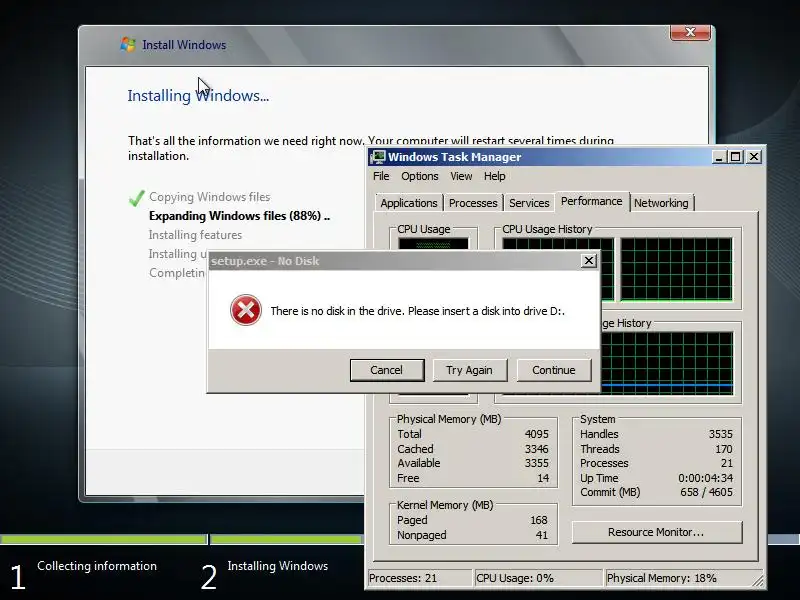Open Task Manager Help menu
This screenshot has height=600, width=800.
tap(494, 176)
